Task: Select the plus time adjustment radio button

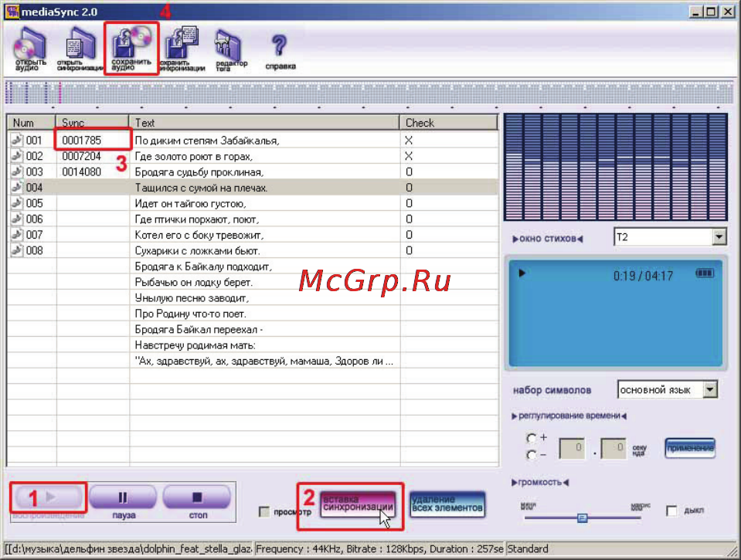Action: click(x=531, y=438)
